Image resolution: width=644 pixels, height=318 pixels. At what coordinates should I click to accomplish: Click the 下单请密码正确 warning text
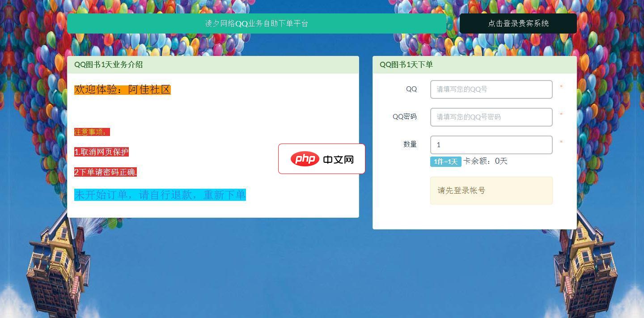[106, 172]
